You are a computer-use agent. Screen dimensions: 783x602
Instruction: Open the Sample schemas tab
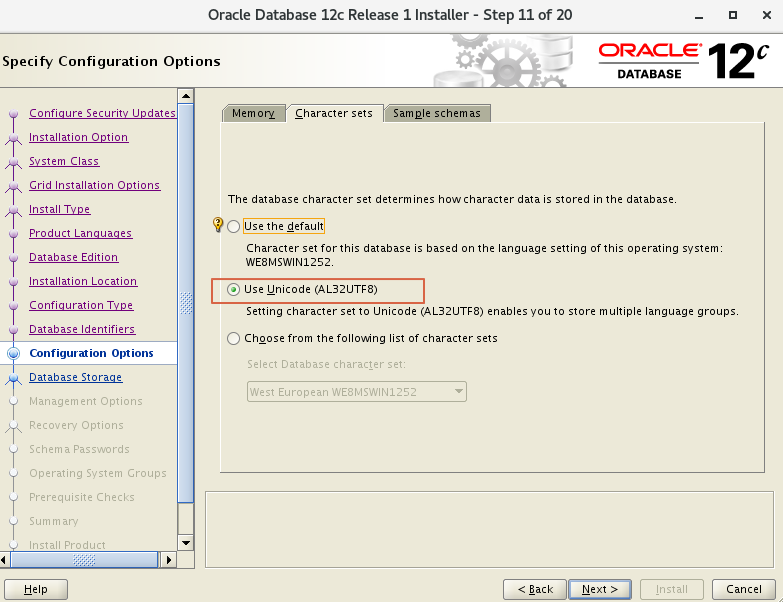click(x=437, y=113)
